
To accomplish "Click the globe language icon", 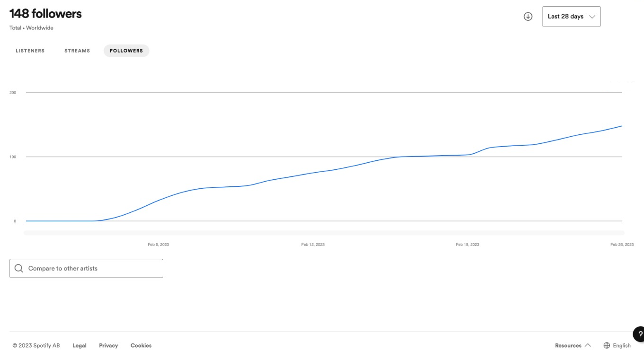I will click(607, 345).
